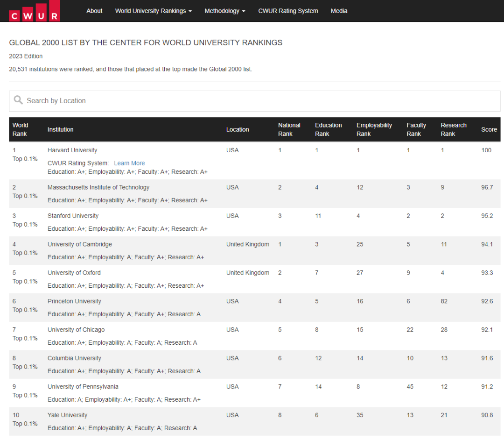Viewport: 504px width, 440px height.
Task: Click Columbia's employability rank 14
Action: 360,358
